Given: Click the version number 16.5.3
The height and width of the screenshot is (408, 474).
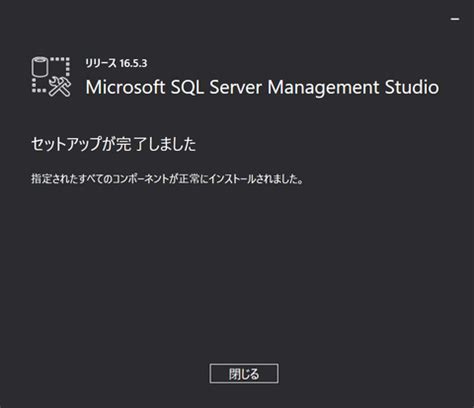Looking at the screenshot, I should (x=133, y=63).
